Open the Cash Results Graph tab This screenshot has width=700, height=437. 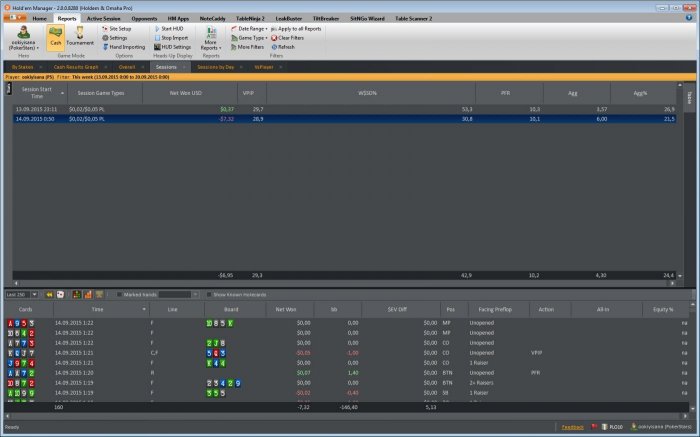[x=74, y=66]
